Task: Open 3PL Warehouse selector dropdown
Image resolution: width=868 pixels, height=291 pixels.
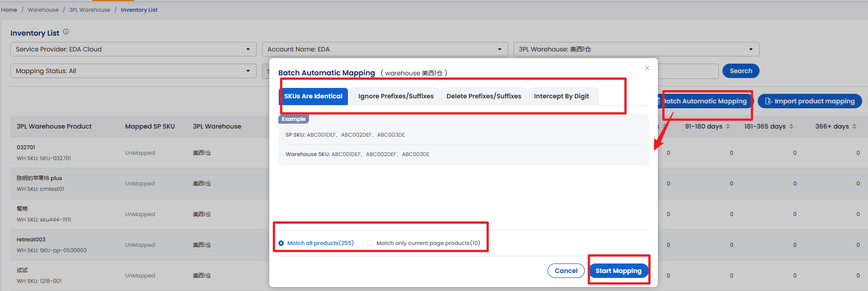Action: (x=636, y=49)
